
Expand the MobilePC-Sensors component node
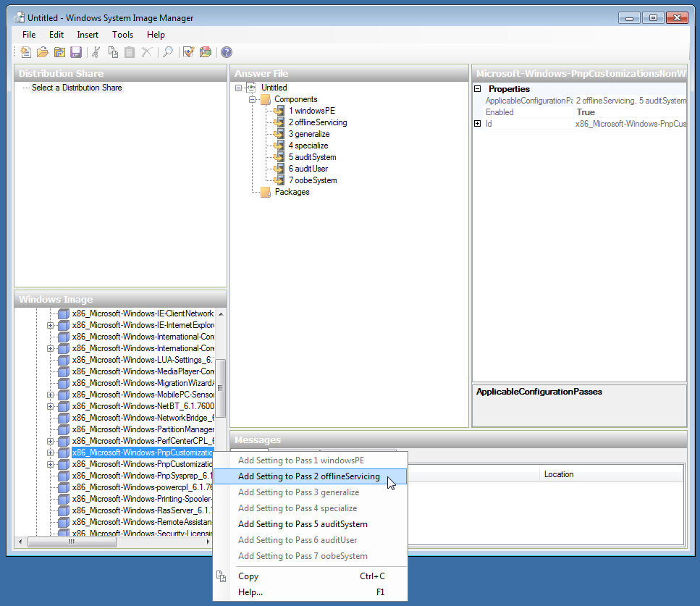(51, 395)
